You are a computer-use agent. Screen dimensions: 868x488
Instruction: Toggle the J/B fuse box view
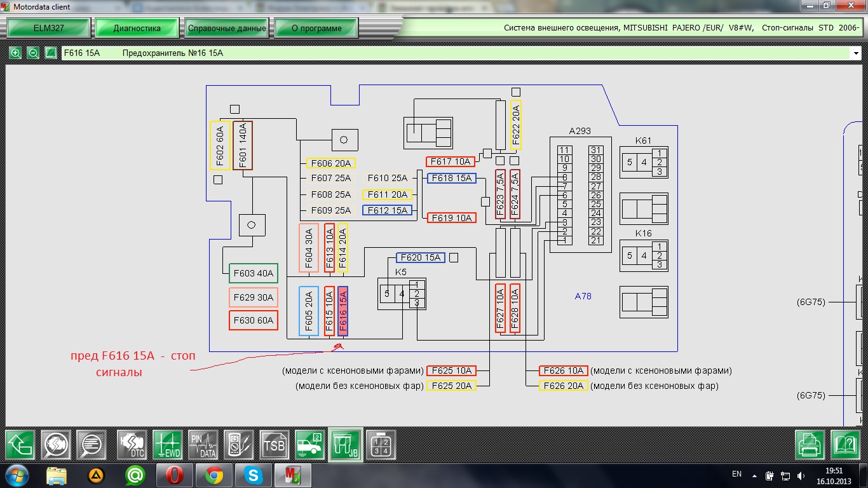click(x=345, y=445)
